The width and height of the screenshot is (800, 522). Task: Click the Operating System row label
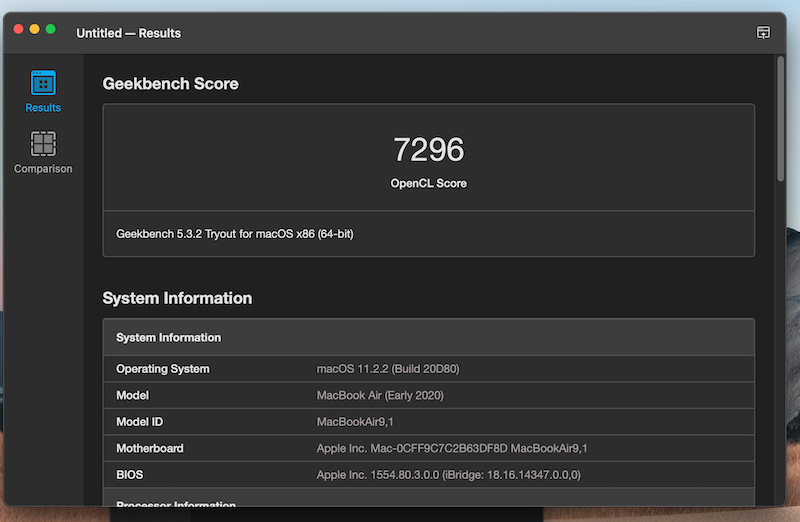(163, 369)
